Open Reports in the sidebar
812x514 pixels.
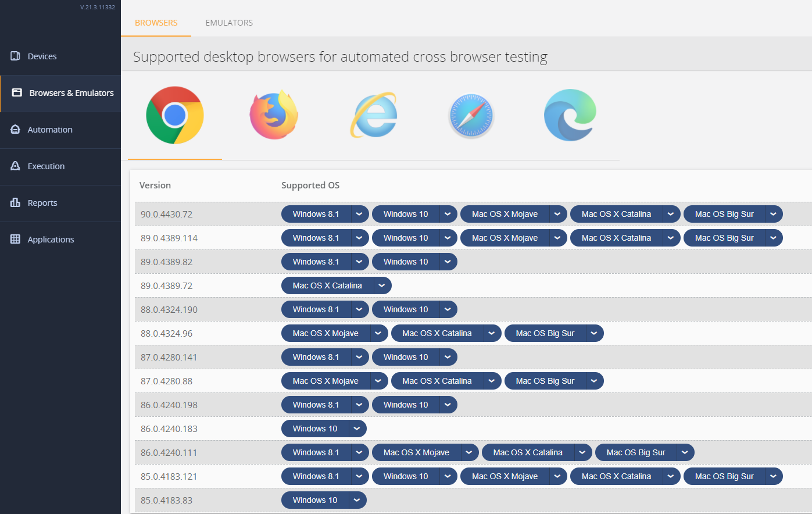pos(60,203)
